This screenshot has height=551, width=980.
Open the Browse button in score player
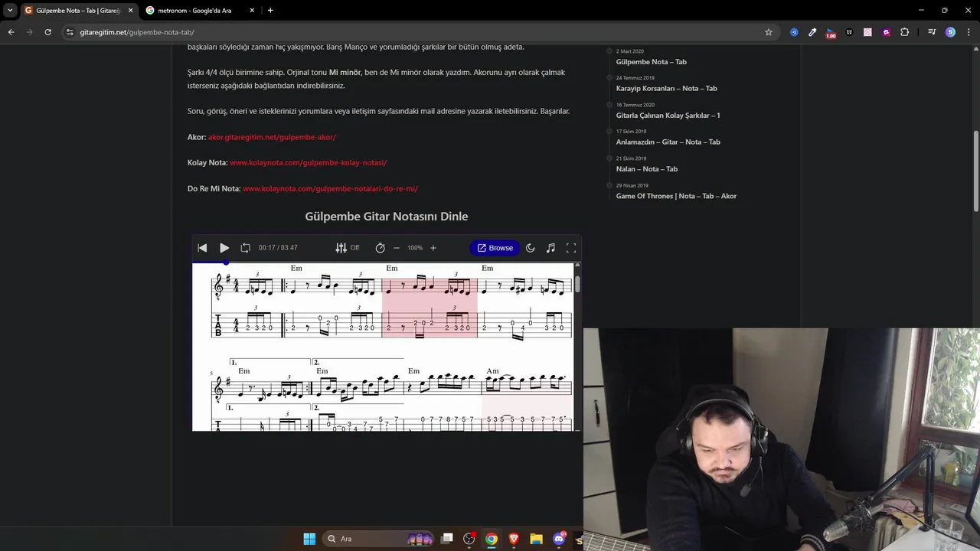pyautogui.click(x=495, y=248)
